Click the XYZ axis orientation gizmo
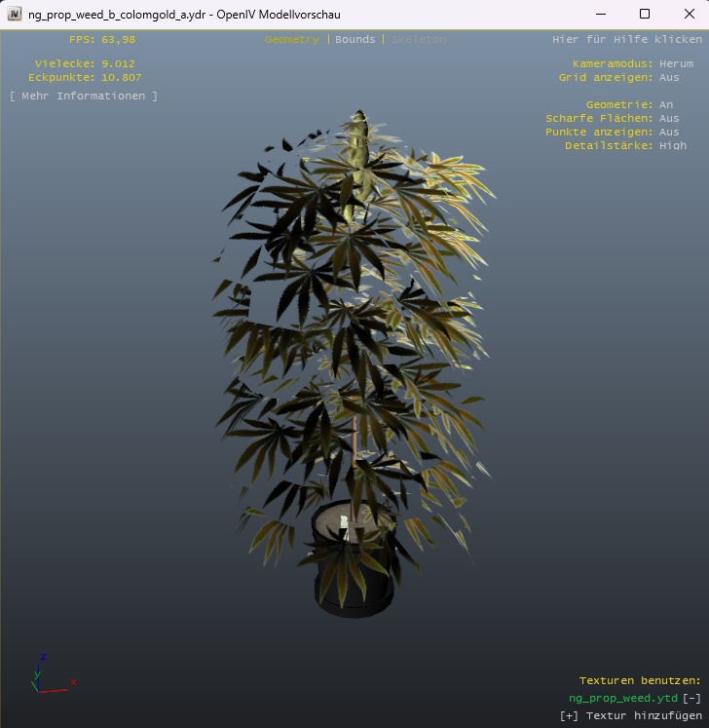 click(53, 674)
